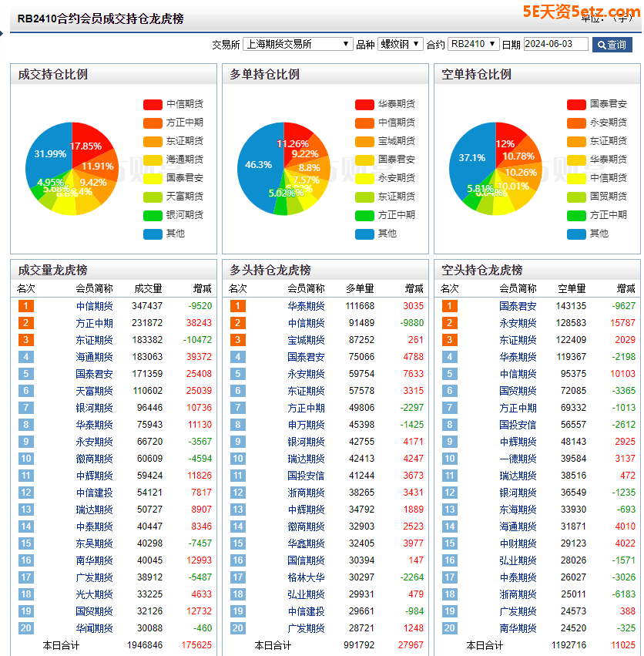Click the 查询 search button
644x656 pixels.
612,45
